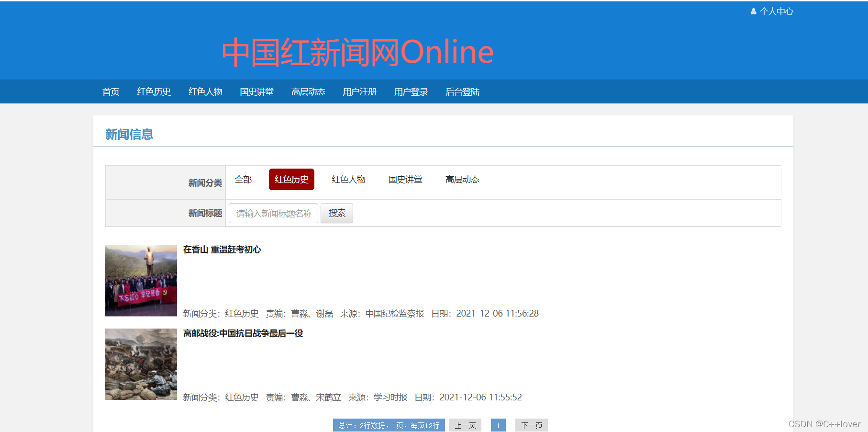Select the 国史讲堂 category filter
The height and width of the screenshot is (432, 868).
(x=405, y=179)
